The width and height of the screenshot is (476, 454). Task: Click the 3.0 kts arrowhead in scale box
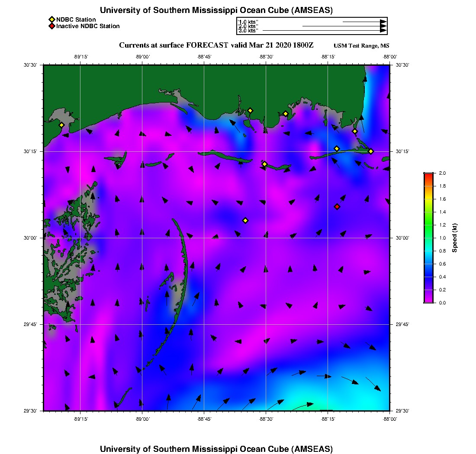(383, 31)
